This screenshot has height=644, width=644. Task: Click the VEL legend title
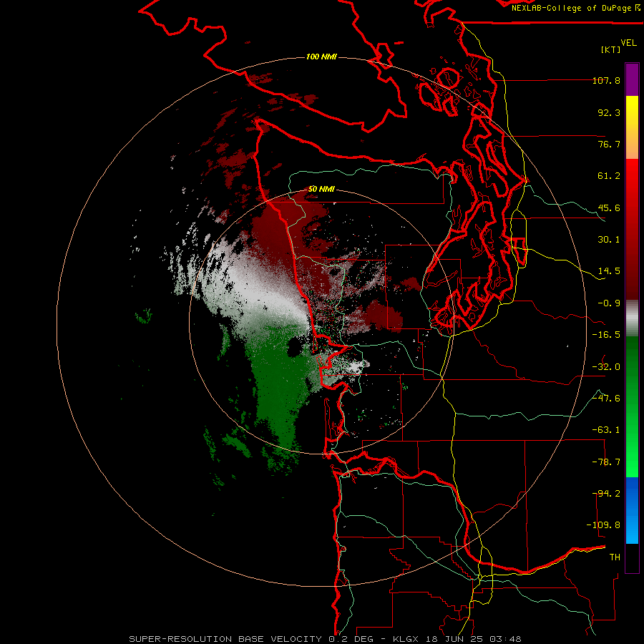628,43
